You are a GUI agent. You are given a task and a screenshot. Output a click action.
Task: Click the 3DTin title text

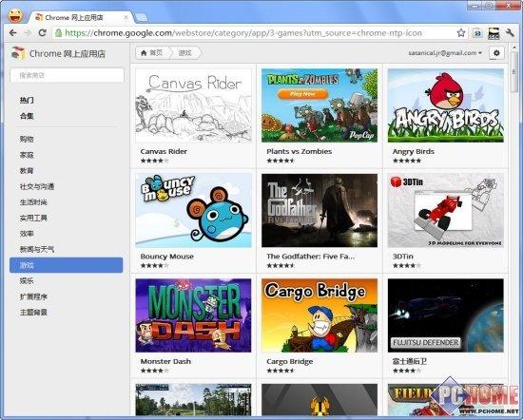click(x=403, y=257)
